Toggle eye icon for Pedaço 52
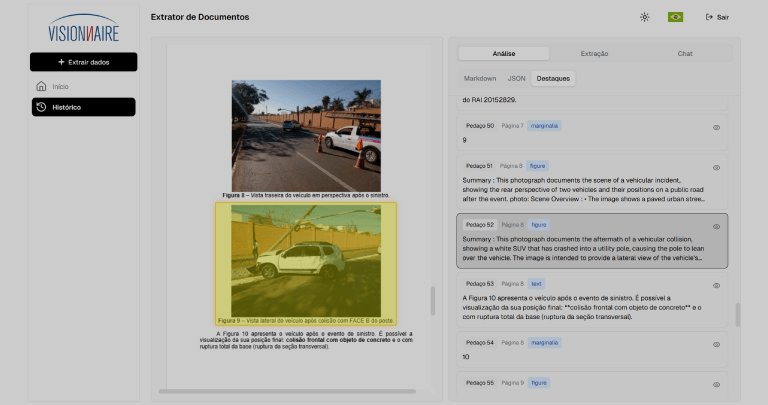Viewport: 768px width, 405px height. (716, 226)
